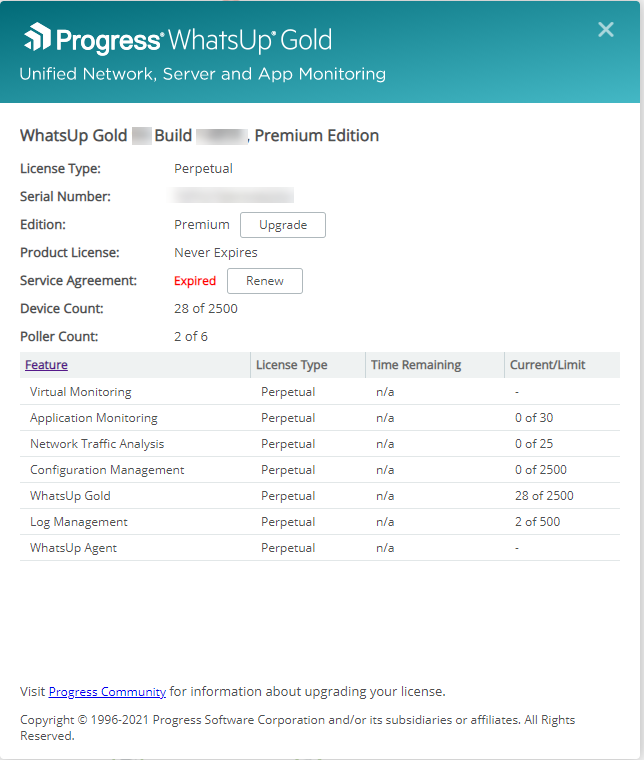Screen dimensions: 644x760
Task: Select the Configuration Management feature
Action: [320, 470]
